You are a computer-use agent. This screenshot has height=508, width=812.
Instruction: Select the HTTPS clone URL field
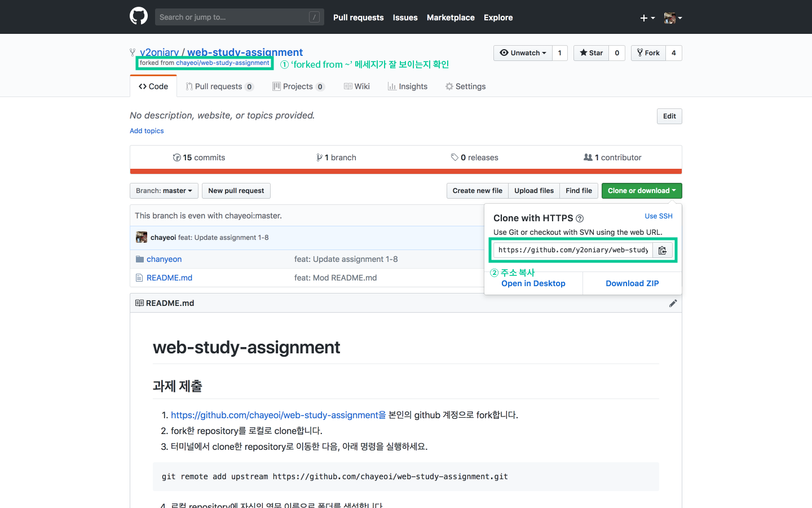pyautogui.click(x=573, y=250)
